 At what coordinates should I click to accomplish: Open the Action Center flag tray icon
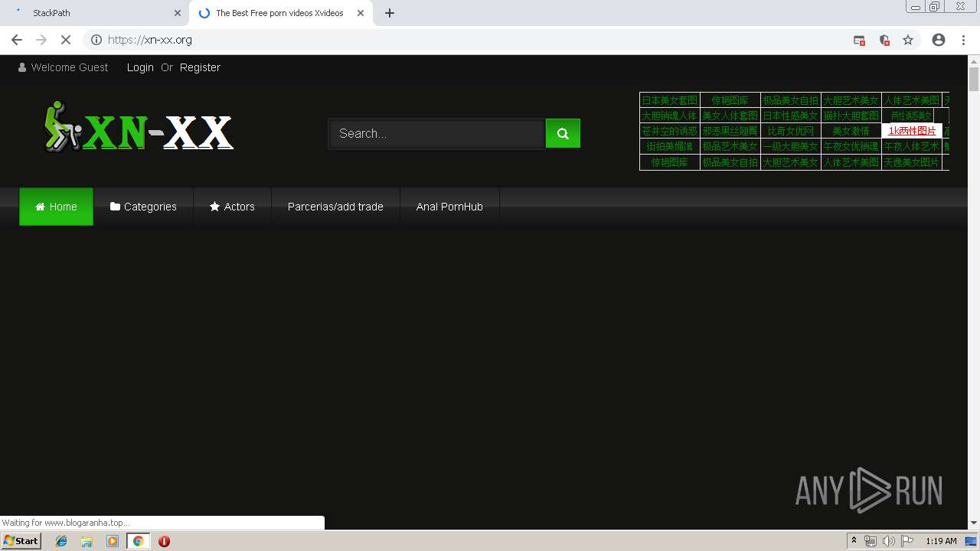coord(907,541)
